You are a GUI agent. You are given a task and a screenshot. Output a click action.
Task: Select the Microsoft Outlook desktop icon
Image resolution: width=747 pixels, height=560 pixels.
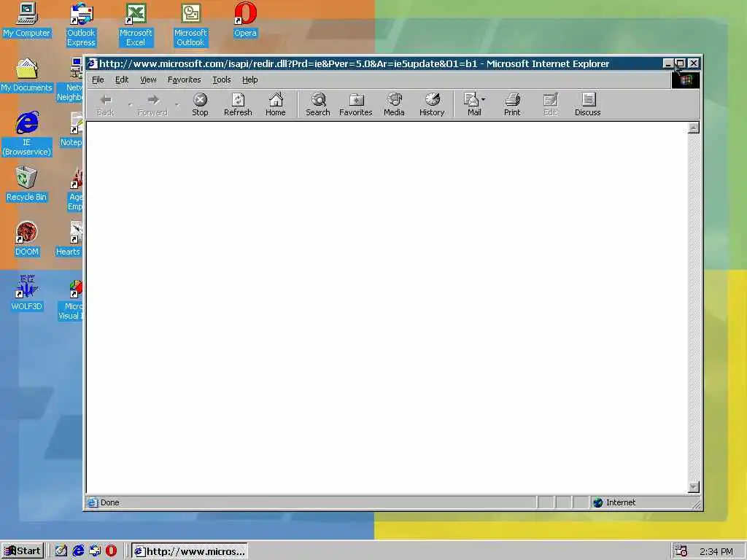[x=190, y=25]
